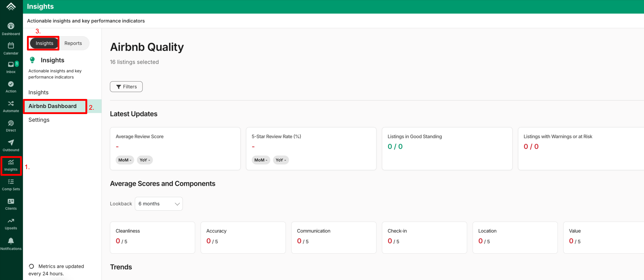Go to the Action checkmark icon
Viewport: 644px width, 280px height.
[x=11, y=87]
